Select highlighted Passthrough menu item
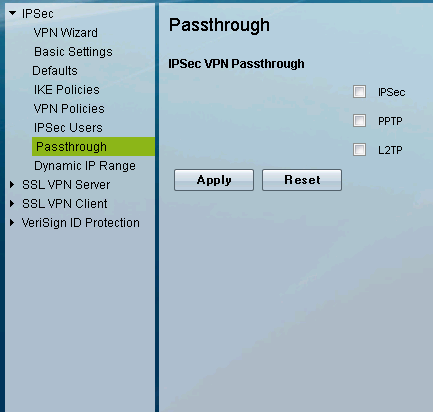Viewport: 433px width, 412px height. 93,147
